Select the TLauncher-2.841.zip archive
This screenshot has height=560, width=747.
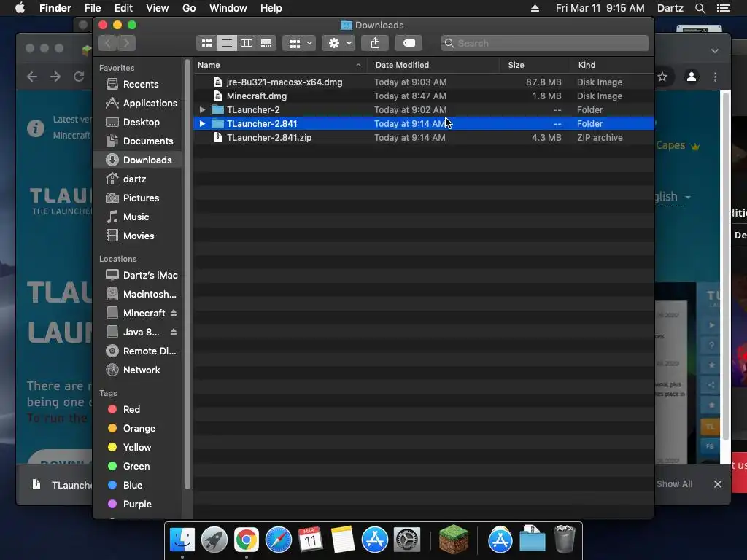tap(424, 138)
